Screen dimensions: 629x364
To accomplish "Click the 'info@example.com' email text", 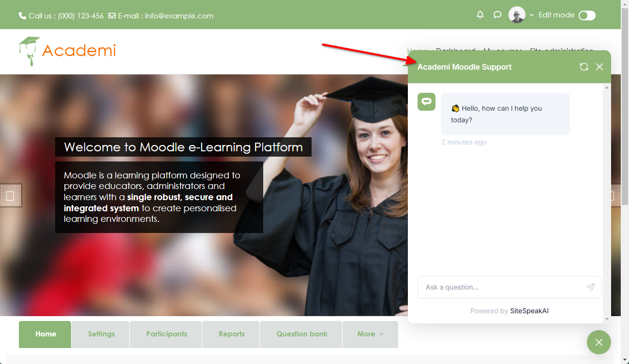I will point(179,15).
